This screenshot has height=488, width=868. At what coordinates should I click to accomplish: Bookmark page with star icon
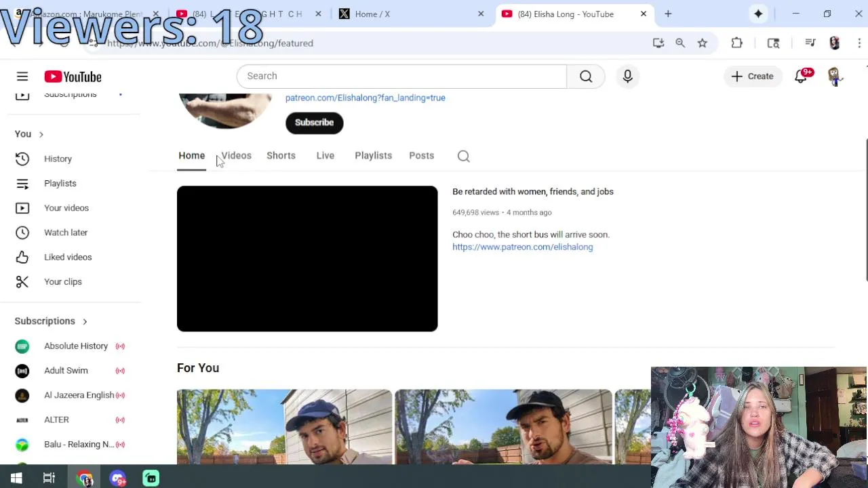coord(703,43)
